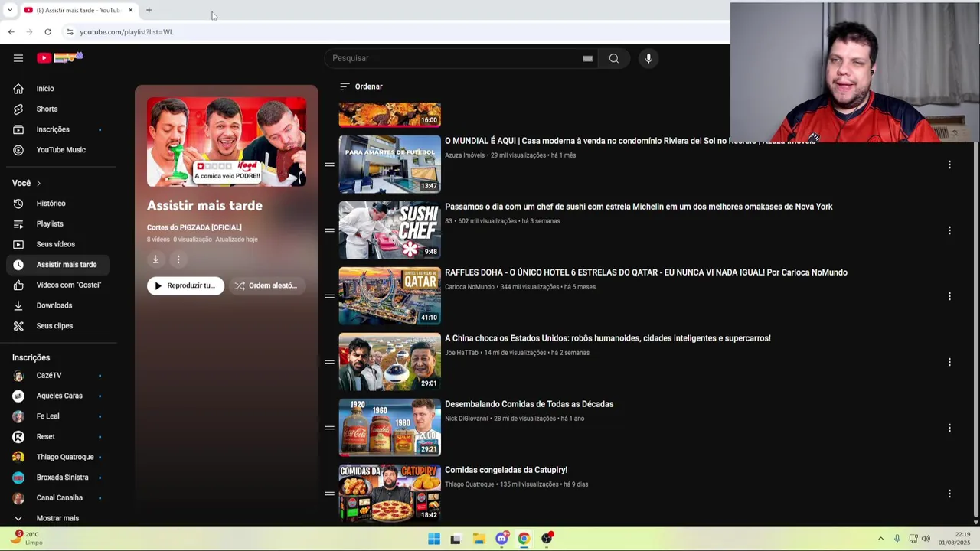Grab drag handle of Desembalando Comidas row
The image size is (980, 551).
coord(329,428)
